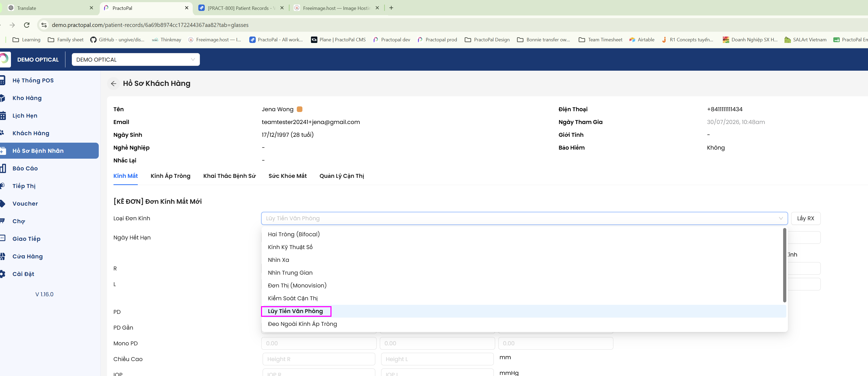Image resolution: width=868 pixels, height=376 pixels.
Task: Switch to the Kính Mắt tab
Action: coord(125,176)
